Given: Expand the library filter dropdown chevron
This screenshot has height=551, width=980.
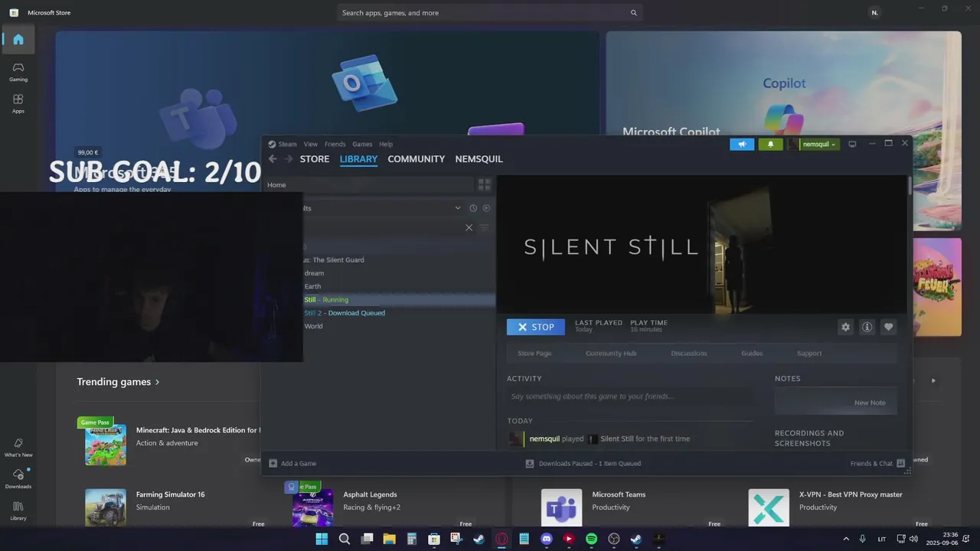Looking at the screenshot, I should 458,208.
